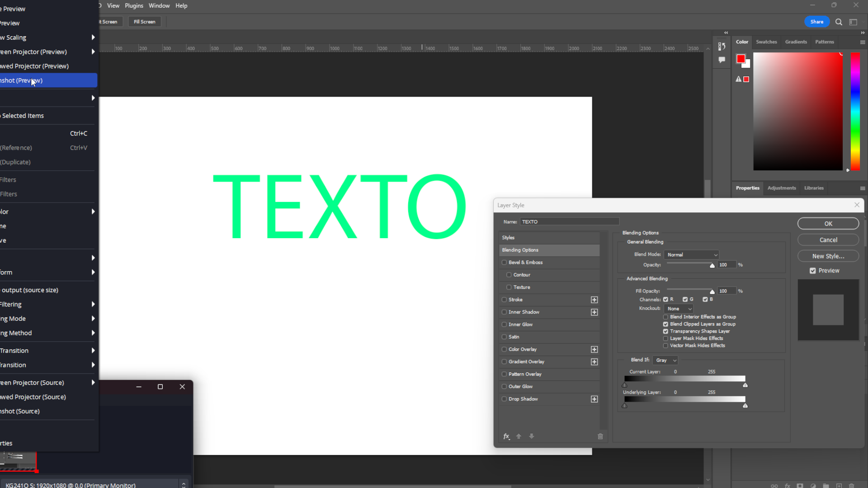Viewport: 868px width, 488px height.
Task: Open the History panel icon
Action: click(722, 47)
